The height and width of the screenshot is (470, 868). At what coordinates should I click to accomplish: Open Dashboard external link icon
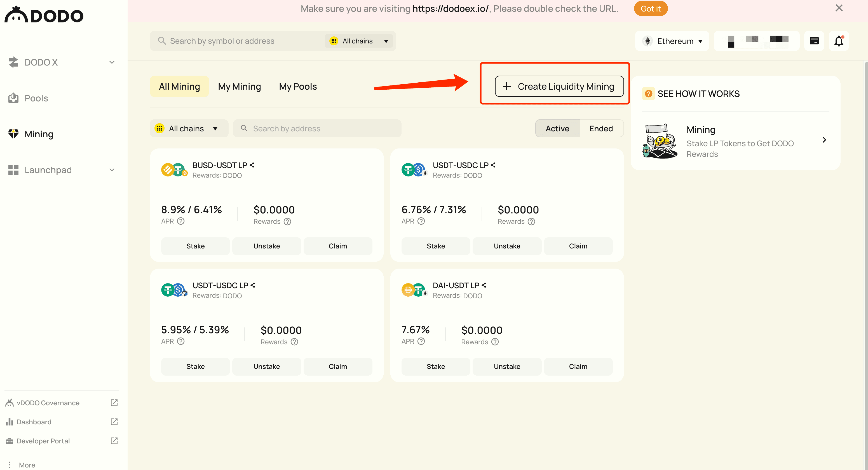114,422
